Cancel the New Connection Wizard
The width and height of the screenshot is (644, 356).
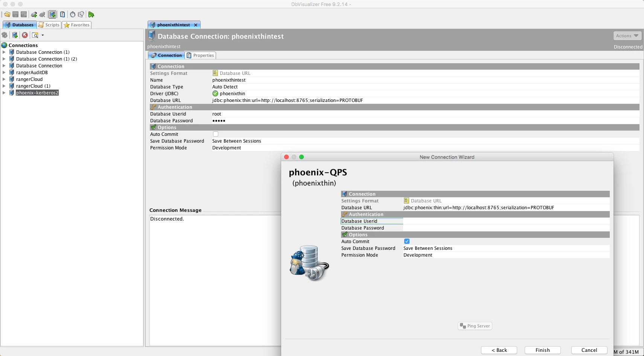pyautogui.click(x=589, y=350)
